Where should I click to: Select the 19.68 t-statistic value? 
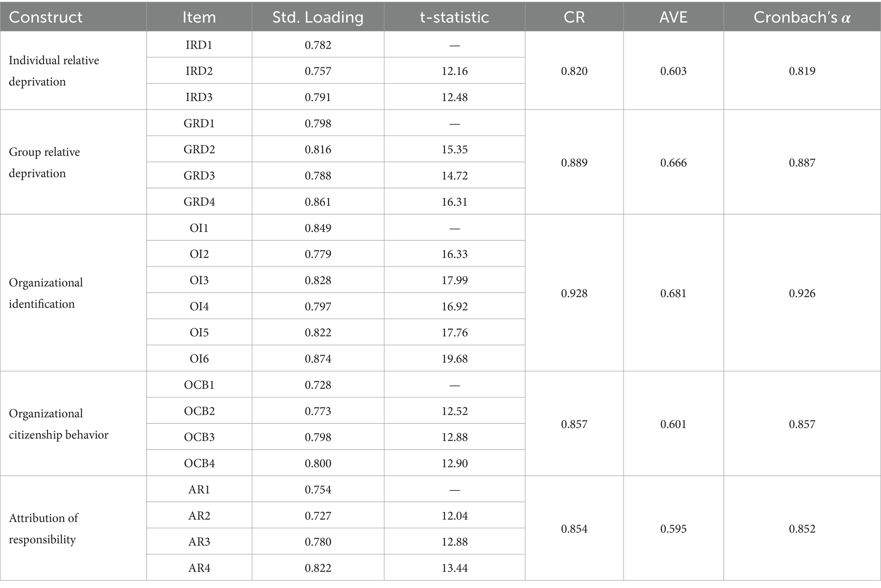click(454, 358)
